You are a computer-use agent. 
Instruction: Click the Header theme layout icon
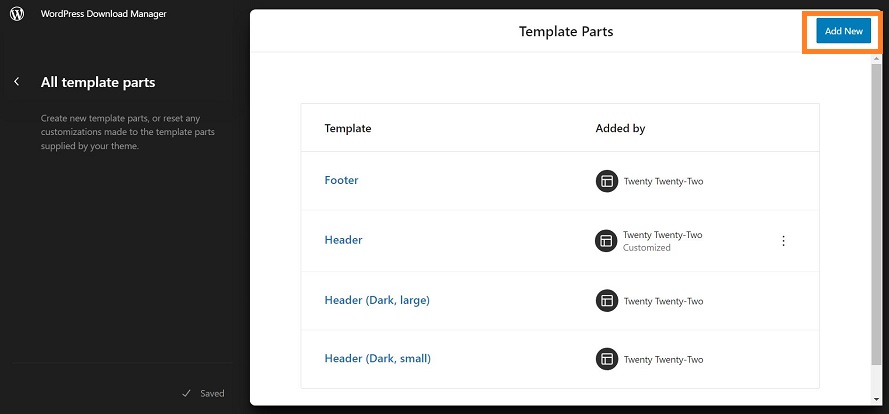606,241
